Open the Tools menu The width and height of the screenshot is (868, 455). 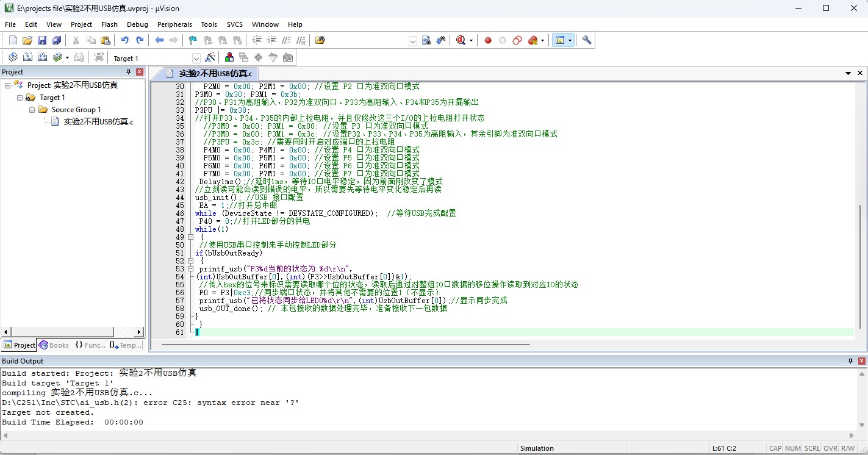coord(209,24)
